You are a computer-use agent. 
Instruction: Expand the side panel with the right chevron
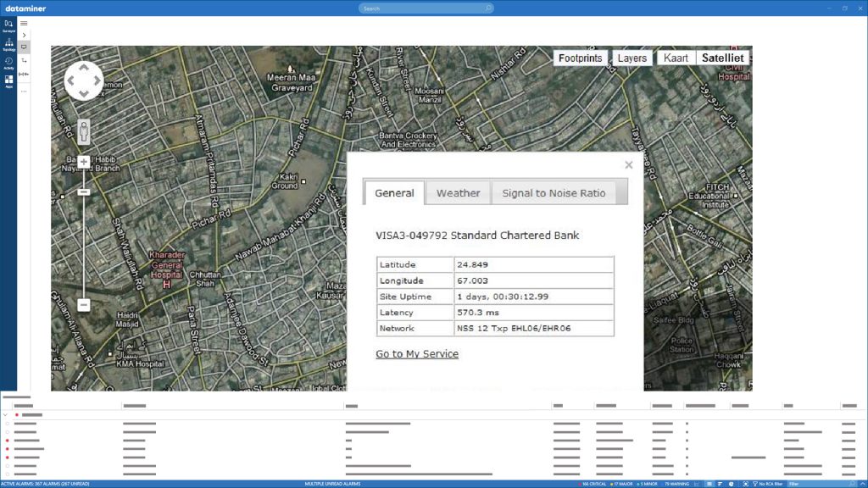point(24,35)
